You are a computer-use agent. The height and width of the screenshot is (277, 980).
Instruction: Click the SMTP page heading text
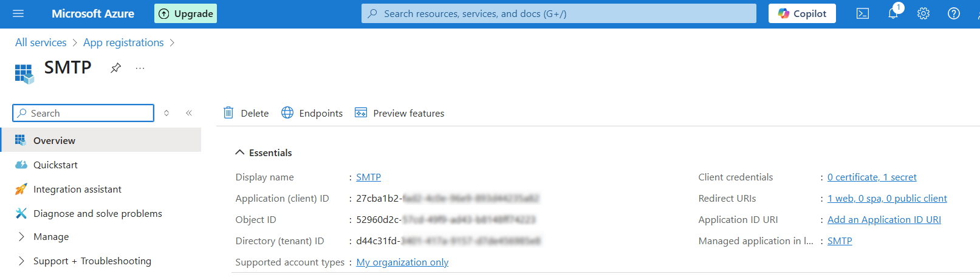point(67,67)
